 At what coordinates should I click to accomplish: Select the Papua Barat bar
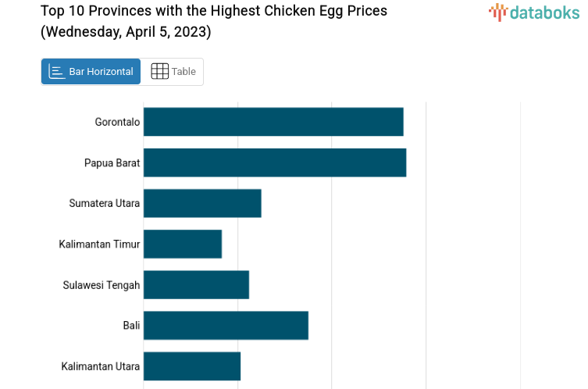[275, 162]
